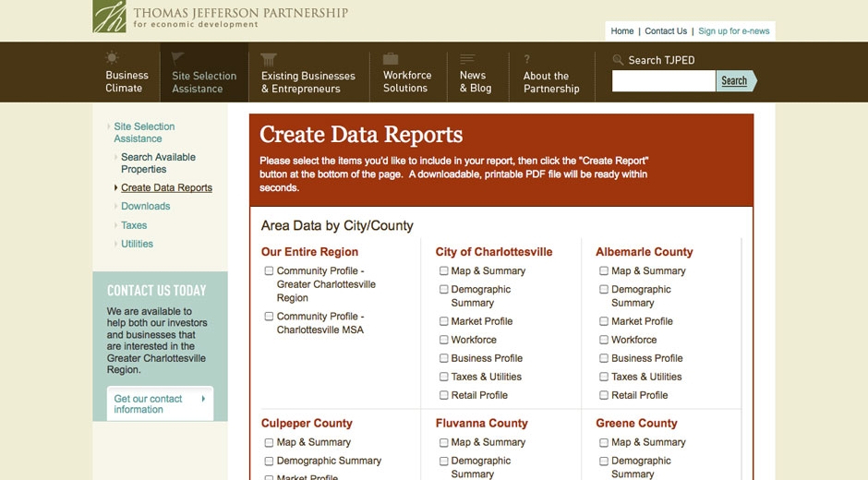Click inside the Search TJPED text field
The image size is (868, 480).
click(664, 81)
